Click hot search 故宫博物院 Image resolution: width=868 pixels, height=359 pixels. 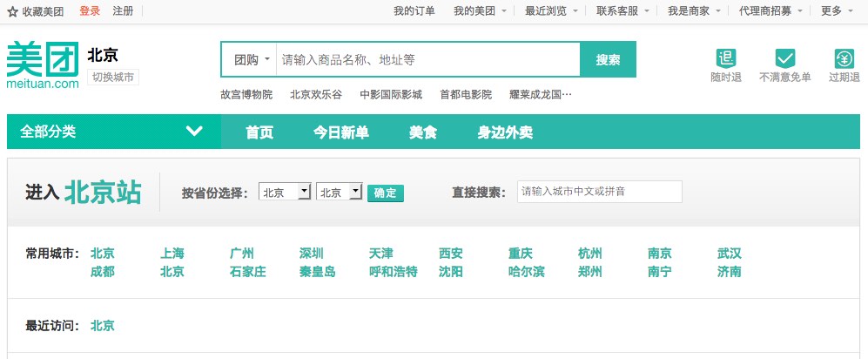[246, 95]
